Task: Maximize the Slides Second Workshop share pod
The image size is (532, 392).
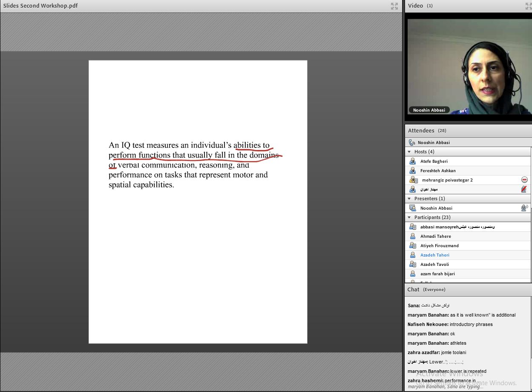Action: 394,6
